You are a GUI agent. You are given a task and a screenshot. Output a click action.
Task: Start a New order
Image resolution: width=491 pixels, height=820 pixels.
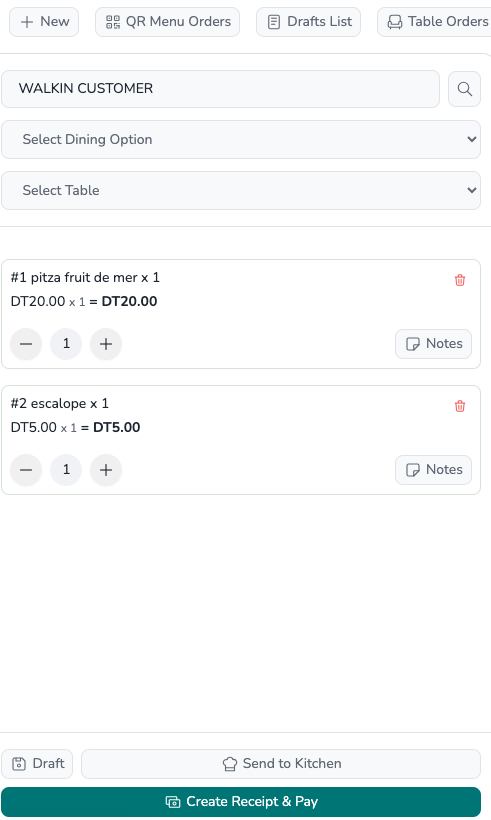pos(44,22)
